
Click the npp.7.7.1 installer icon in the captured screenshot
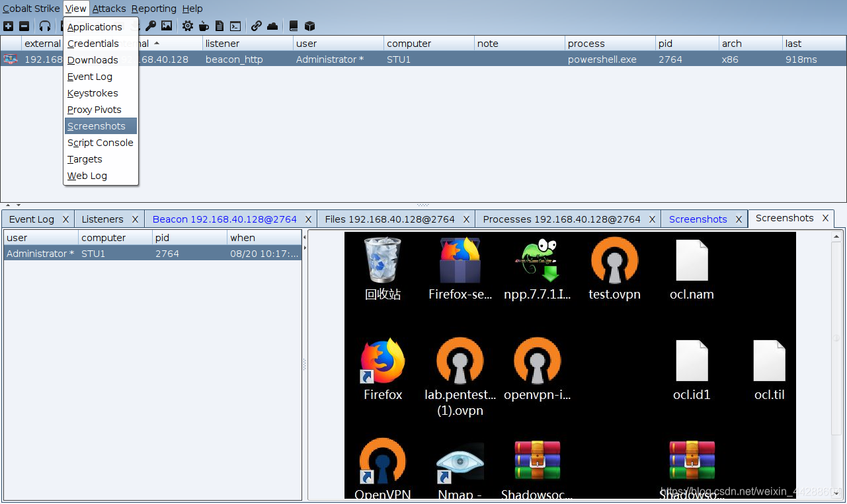click(x=538, y=260)
